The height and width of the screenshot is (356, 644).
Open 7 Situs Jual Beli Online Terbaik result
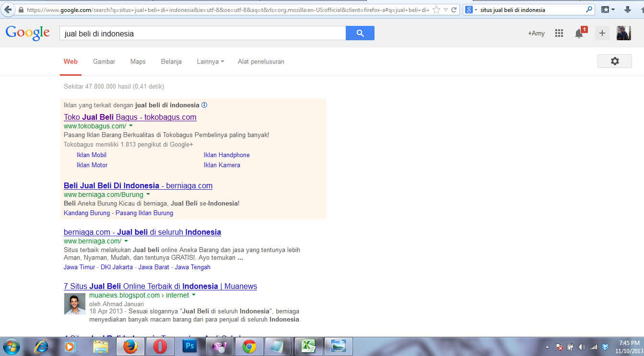coord(160,286)
